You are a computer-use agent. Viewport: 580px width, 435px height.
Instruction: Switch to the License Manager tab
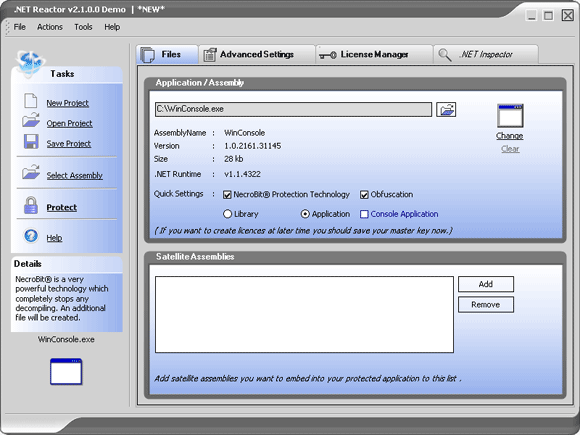374,54
